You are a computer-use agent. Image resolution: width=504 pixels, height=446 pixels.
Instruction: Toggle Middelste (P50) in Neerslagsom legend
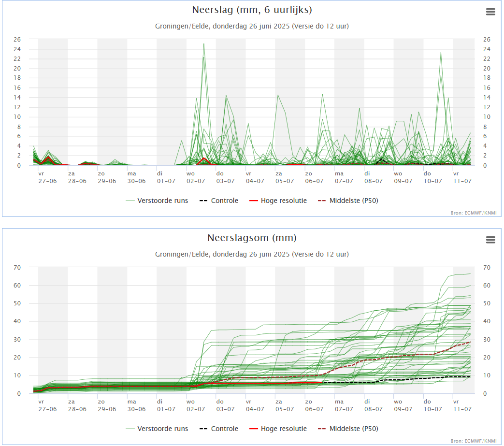tap(348, 429)
